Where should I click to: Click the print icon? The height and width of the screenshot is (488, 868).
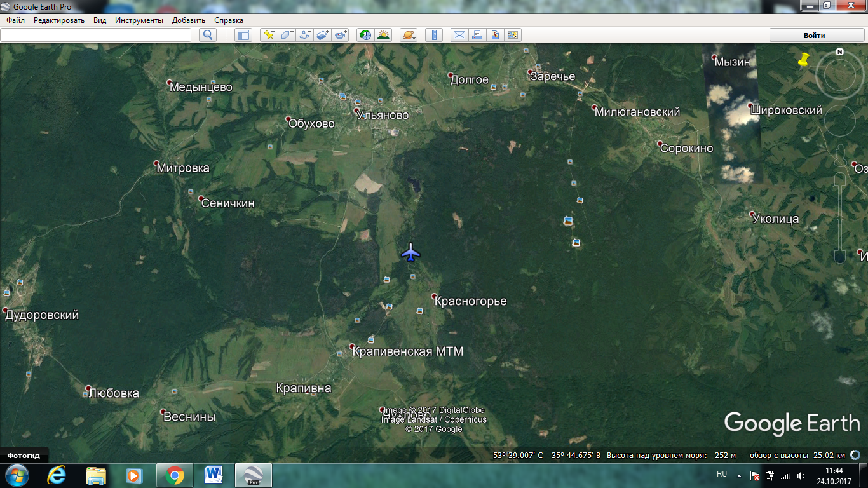click(x=477, y=35)
